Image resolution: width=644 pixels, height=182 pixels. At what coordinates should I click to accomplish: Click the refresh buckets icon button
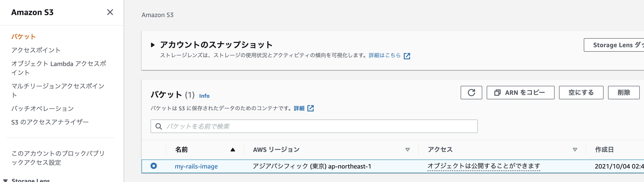tap(471, 93)
